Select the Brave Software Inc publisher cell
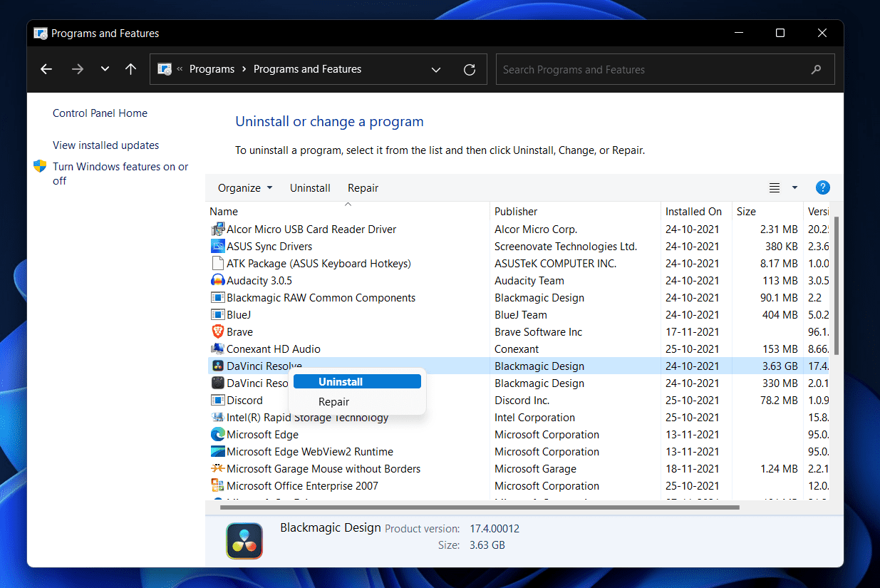The image size is (880, 588). 538,332
